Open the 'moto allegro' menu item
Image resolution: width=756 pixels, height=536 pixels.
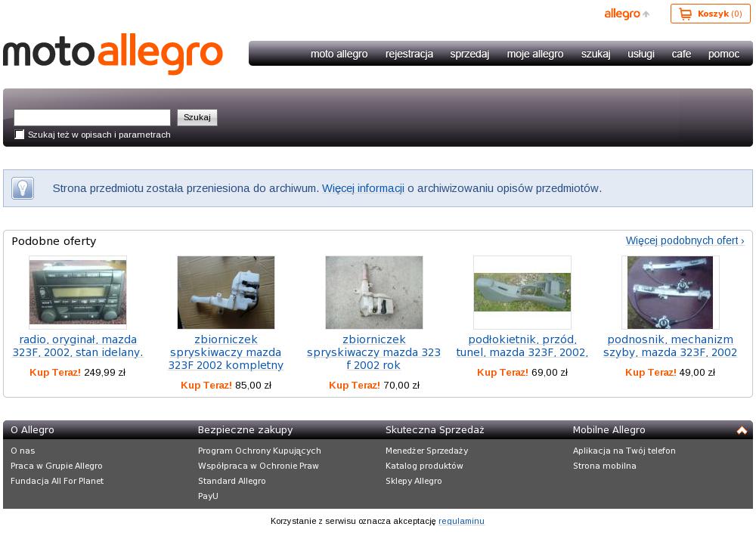pos(339,54)
